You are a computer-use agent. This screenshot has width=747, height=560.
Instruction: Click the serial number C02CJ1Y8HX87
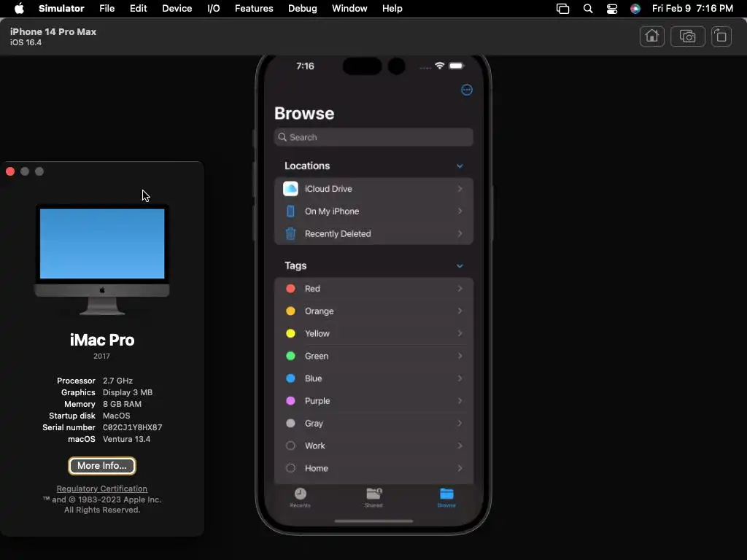[133, 427]
